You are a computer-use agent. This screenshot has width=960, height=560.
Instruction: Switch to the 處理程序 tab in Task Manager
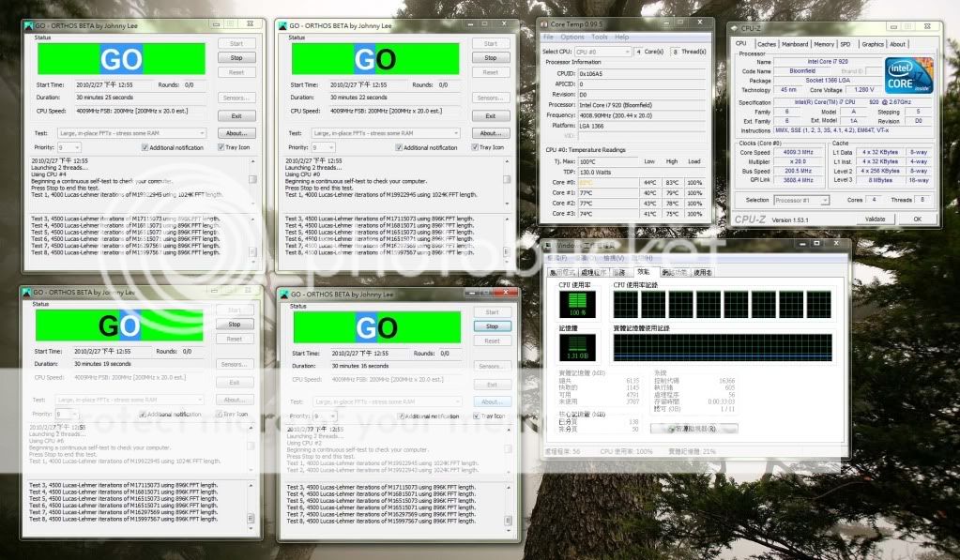pos(593,272)
